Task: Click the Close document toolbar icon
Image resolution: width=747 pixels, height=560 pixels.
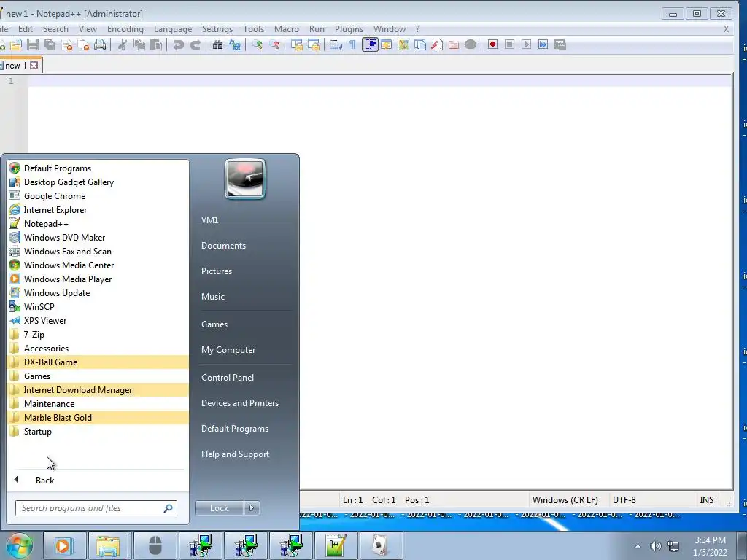Action: coord(66,44)
